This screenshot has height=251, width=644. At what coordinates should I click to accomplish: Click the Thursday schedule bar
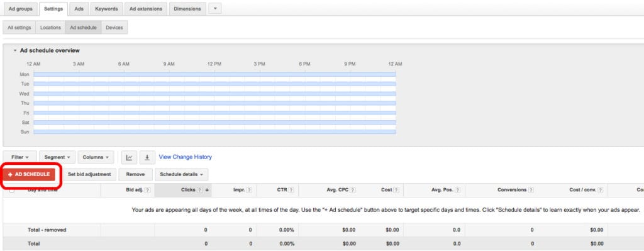215,103
